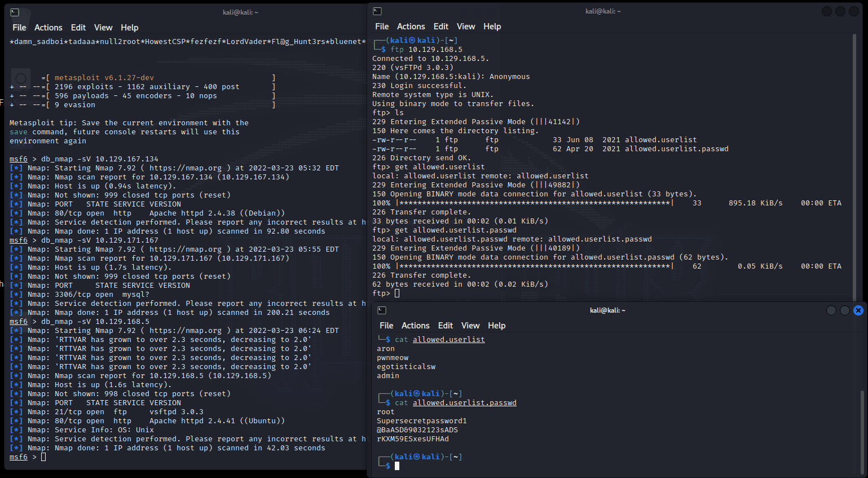Open the Help menu in the bottom-right terminal
Screen dimensions: 868x478
pyautogui.click(x=496, y=326)
